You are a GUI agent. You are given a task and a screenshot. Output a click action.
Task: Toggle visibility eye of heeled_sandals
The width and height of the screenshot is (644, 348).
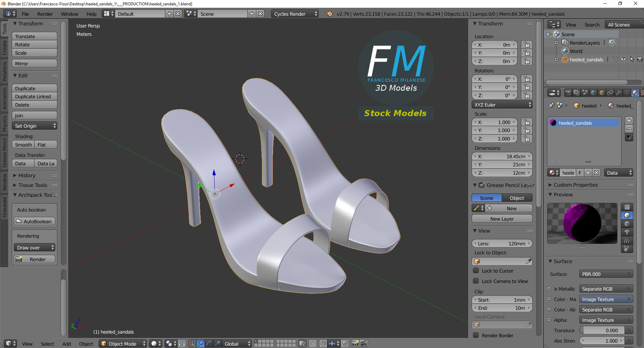pyautogui.click(x=623, y=59)
